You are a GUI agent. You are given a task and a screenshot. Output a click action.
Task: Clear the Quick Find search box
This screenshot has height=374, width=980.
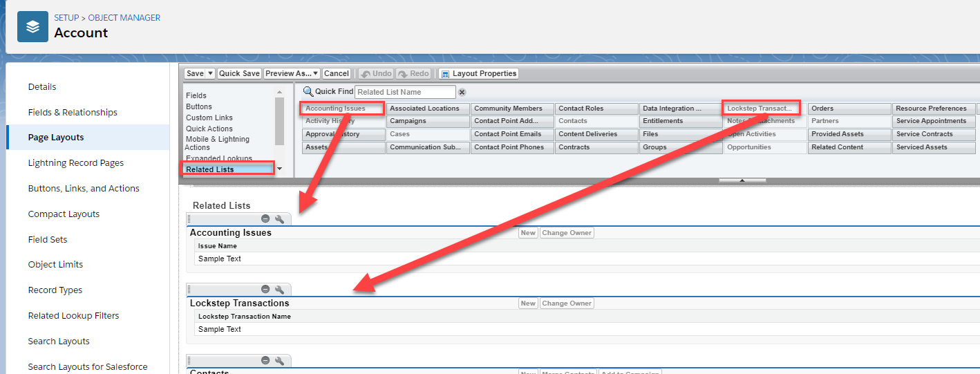[x=462, y=92]
